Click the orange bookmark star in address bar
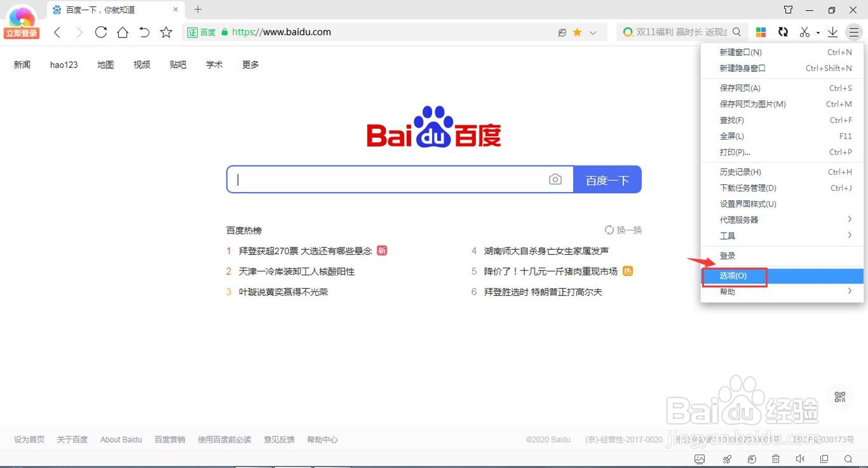The height and width of the screenshot is (468, 868). (578, 32)
